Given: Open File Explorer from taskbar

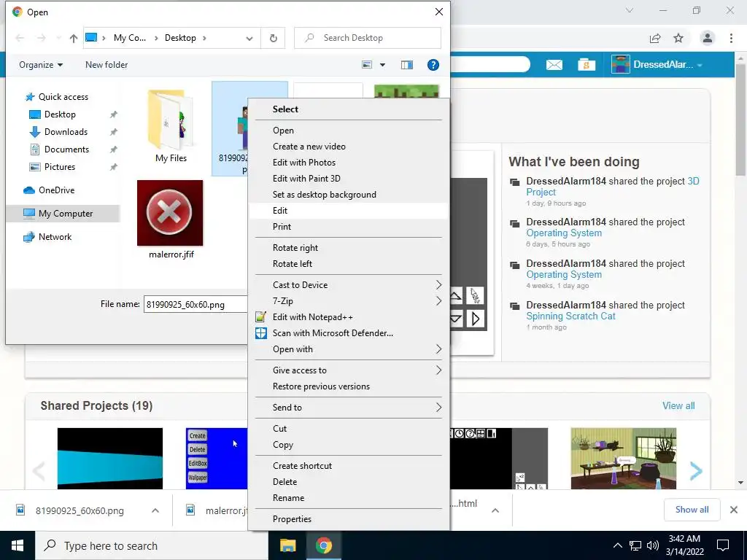Looking at the screenshot, I should coord(287,545).
